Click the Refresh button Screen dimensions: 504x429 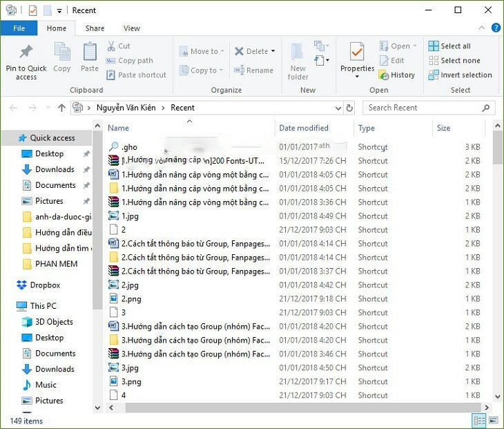tap(350, 108)
